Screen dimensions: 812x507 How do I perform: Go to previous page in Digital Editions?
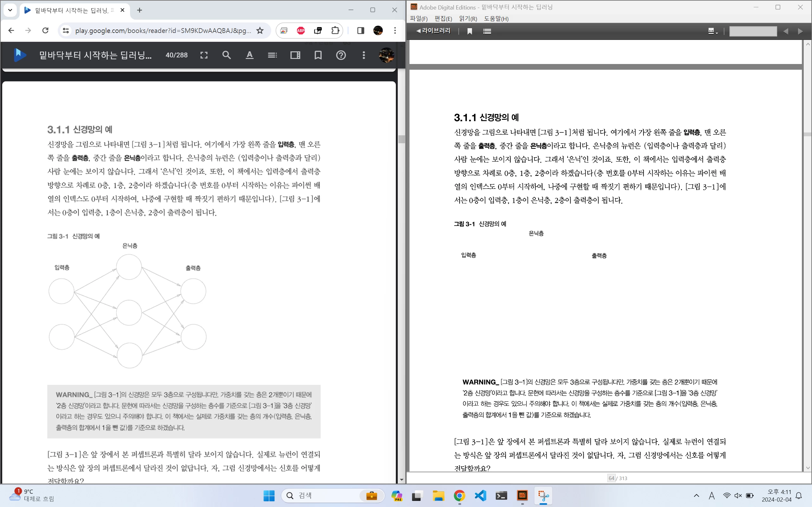tap(785, 31)
